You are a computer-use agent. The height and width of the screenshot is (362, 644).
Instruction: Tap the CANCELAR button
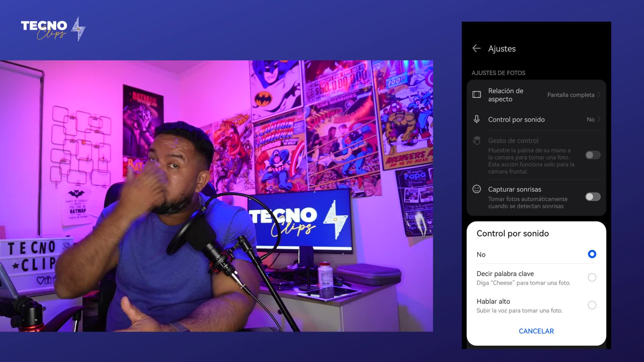[536, 331]
